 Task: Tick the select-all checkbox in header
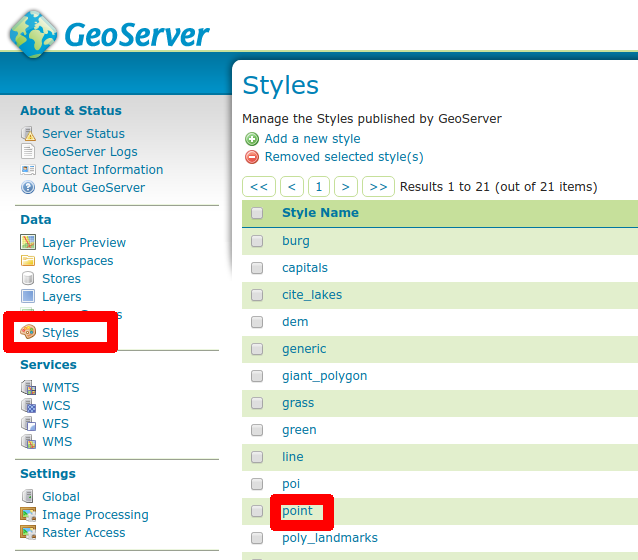tap(257, 213)
